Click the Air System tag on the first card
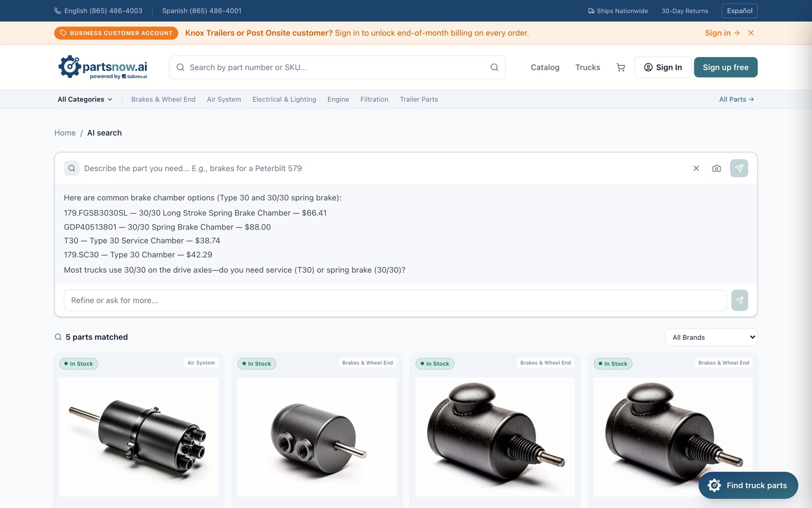This screenshot has height=508, width=812. (x=201, y=363)
